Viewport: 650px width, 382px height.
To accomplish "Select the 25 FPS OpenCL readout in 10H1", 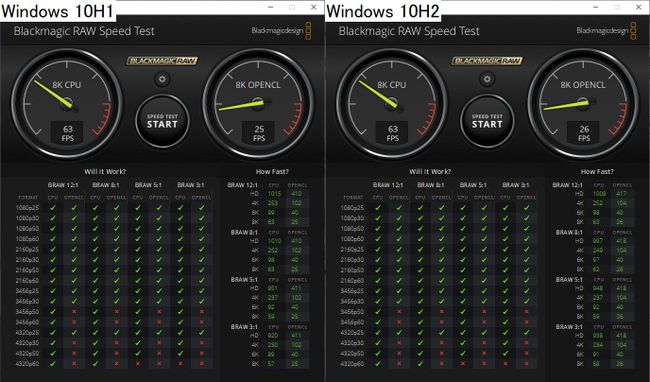I will click(259, 133).
